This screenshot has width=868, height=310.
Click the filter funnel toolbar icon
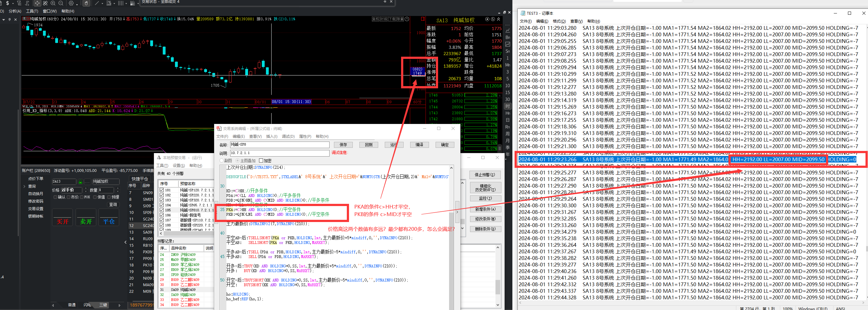(x=19, y=3)
